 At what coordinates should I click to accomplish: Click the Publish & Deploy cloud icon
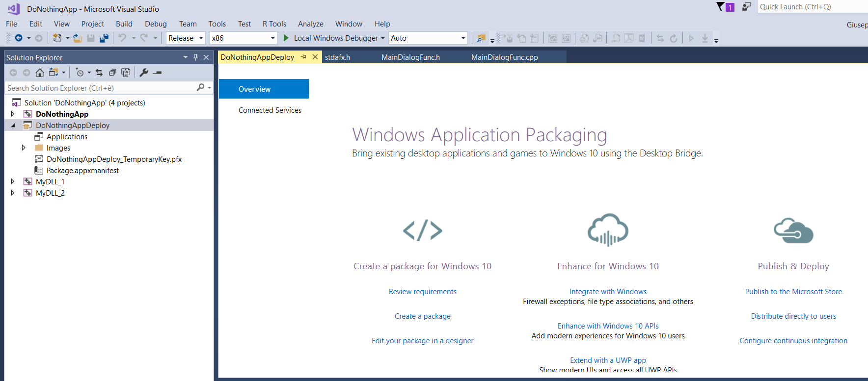click(793, 230)
